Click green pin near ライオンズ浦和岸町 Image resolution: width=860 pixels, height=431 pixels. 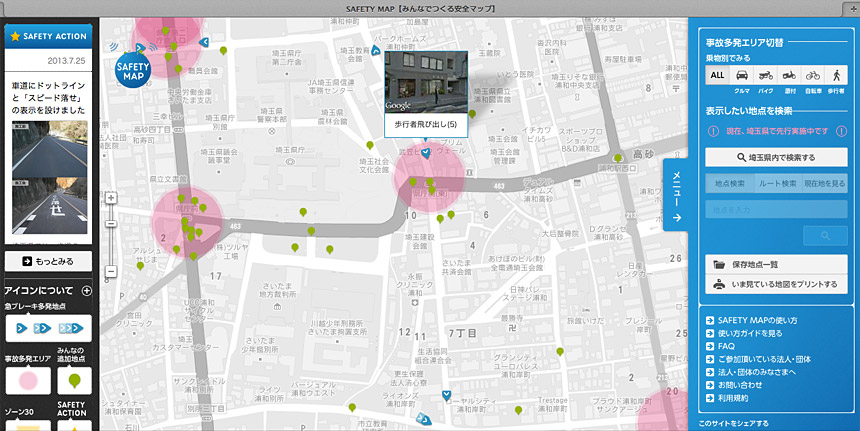click(x=352, y=407)
